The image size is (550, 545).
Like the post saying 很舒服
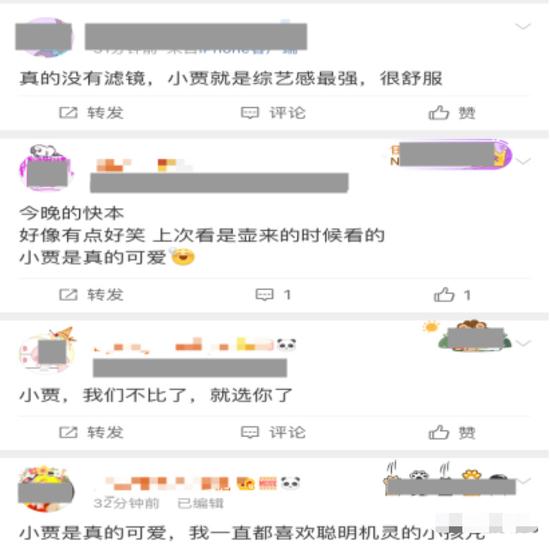click(452, 113)
